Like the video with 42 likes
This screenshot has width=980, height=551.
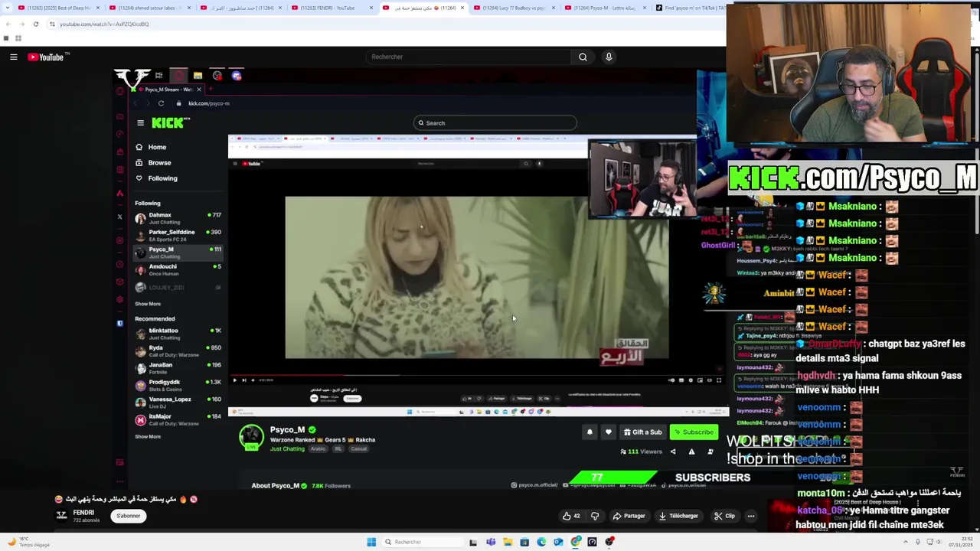click(571, 516)
